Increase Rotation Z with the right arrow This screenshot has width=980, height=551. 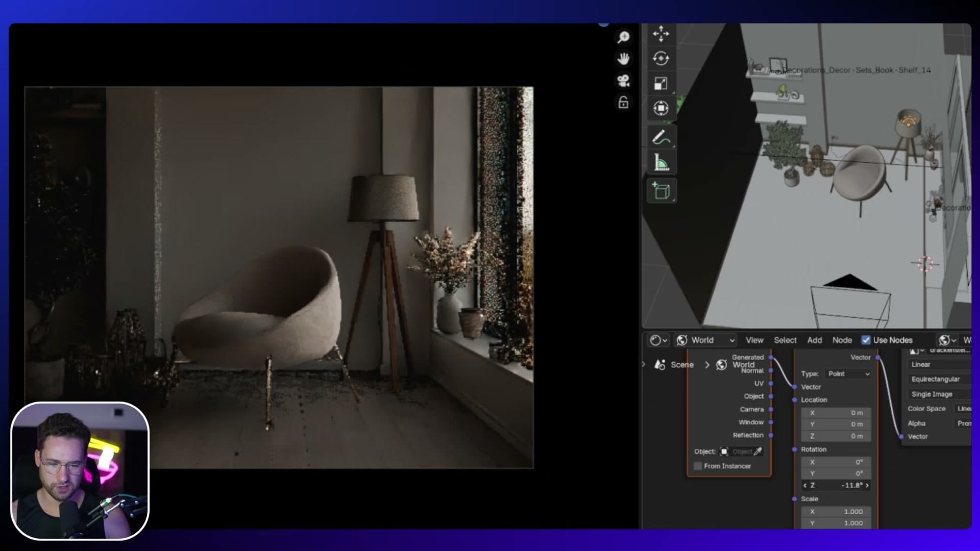click(867, 486)
